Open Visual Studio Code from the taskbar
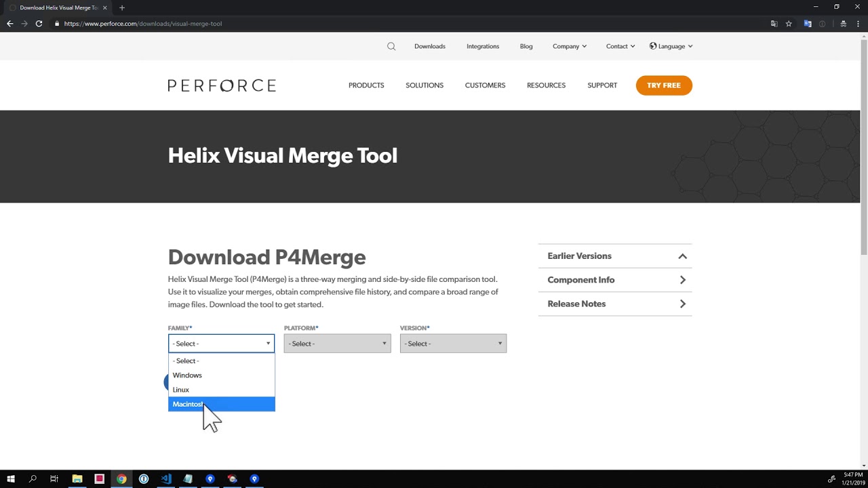This screenshot has width=868, height=488. (x=166, y=479)
